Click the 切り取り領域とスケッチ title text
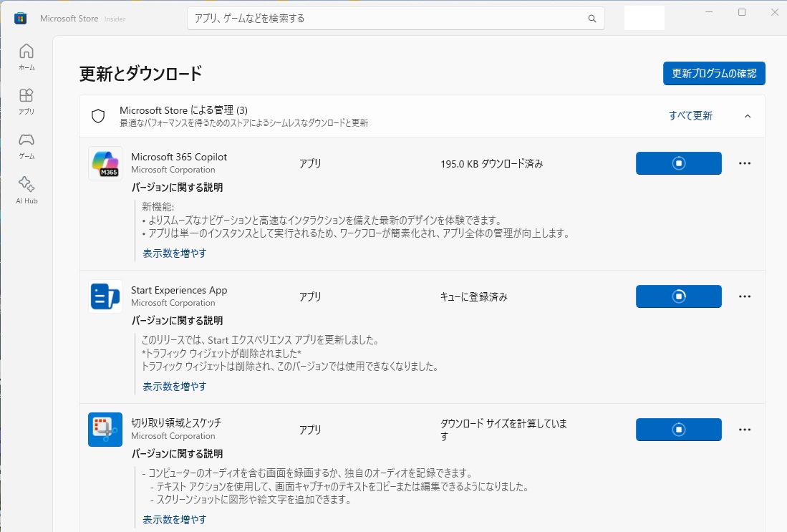 (176, 422)
